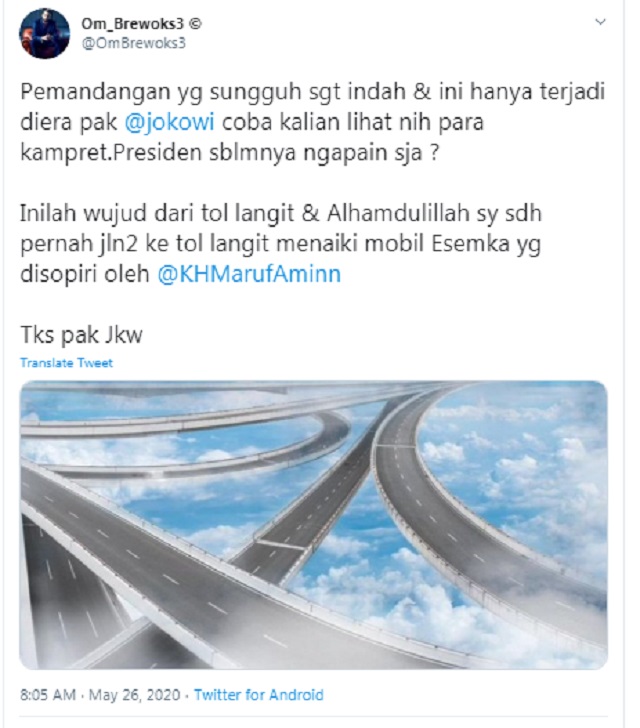Select the "Tks pak Jkw" line
The image size is (640, 728).
(81, 335)
